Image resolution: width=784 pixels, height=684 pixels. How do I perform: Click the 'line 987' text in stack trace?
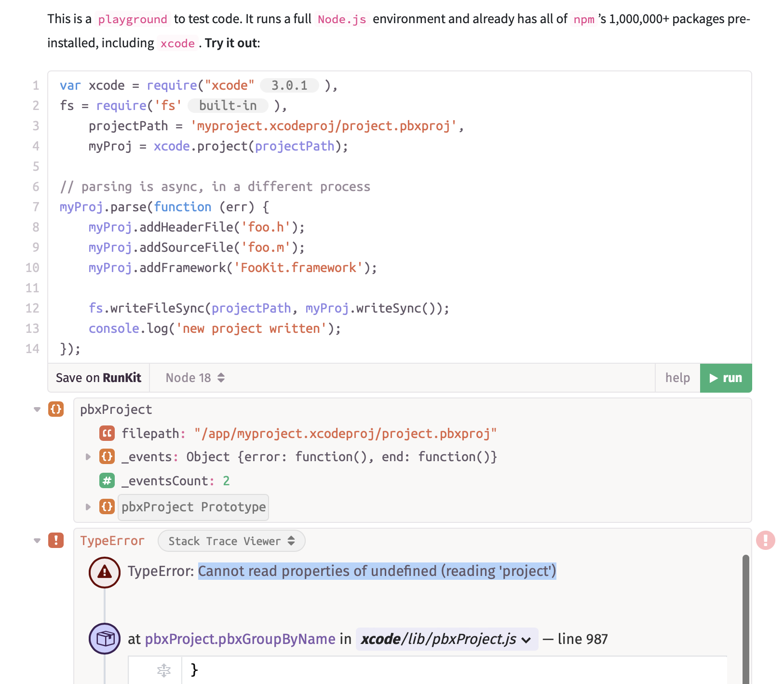[x=582, y=639]
